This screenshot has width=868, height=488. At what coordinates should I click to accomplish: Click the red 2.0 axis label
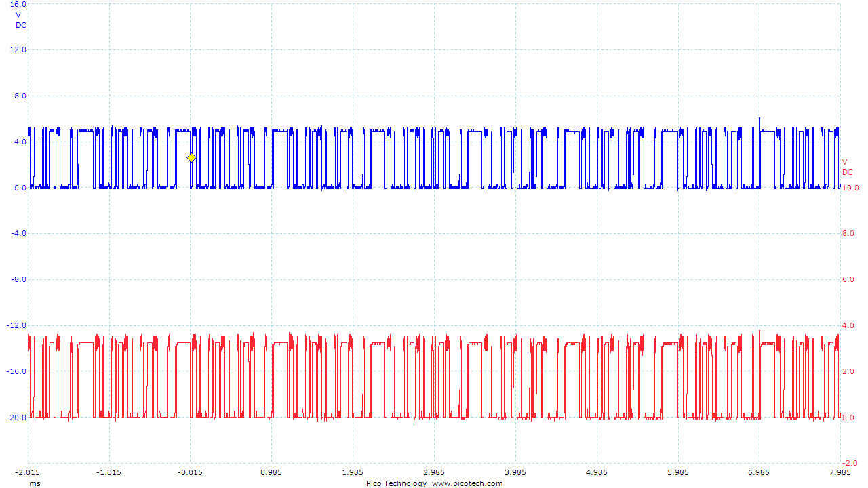(848, 371)
